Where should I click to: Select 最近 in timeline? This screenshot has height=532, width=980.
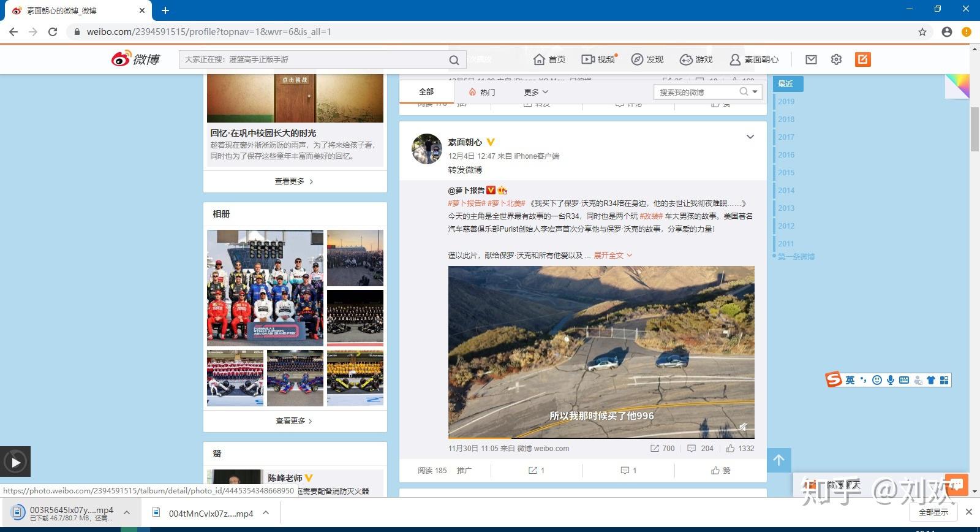(x=788, y=84)
